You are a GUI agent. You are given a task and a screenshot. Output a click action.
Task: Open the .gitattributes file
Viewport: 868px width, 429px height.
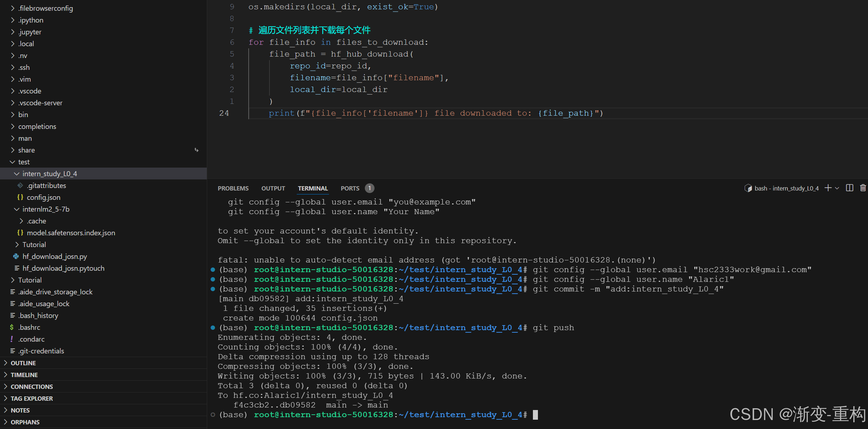tap(46, 185)
